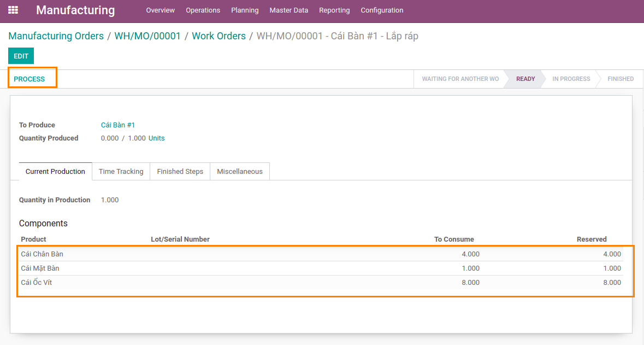Go to Manufacturing Orders breadcrumb

tap(56, 36)
